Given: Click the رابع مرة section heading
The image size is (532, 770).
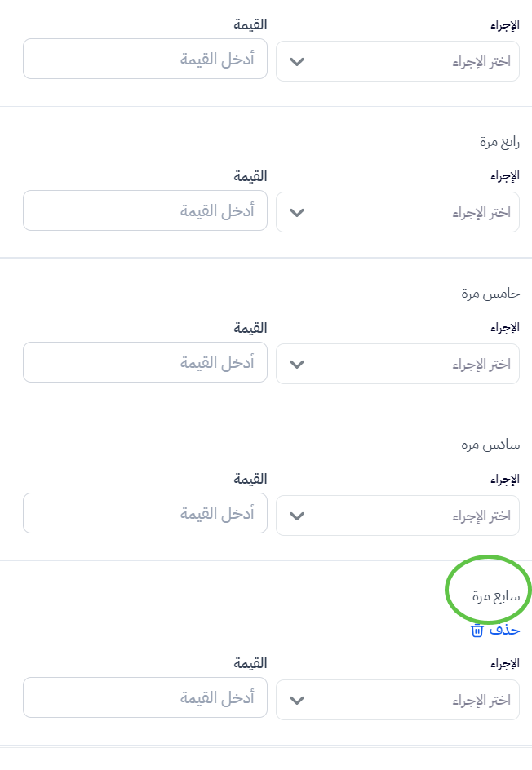Looking at the screenshot, I should (499, 143).
